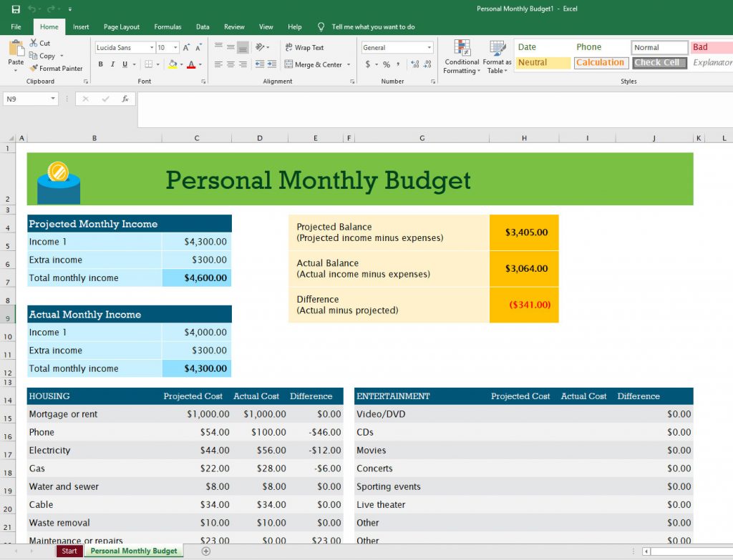Toggle Wrap Text
This screenshot has height=560, width=733.
pos(304,48)
